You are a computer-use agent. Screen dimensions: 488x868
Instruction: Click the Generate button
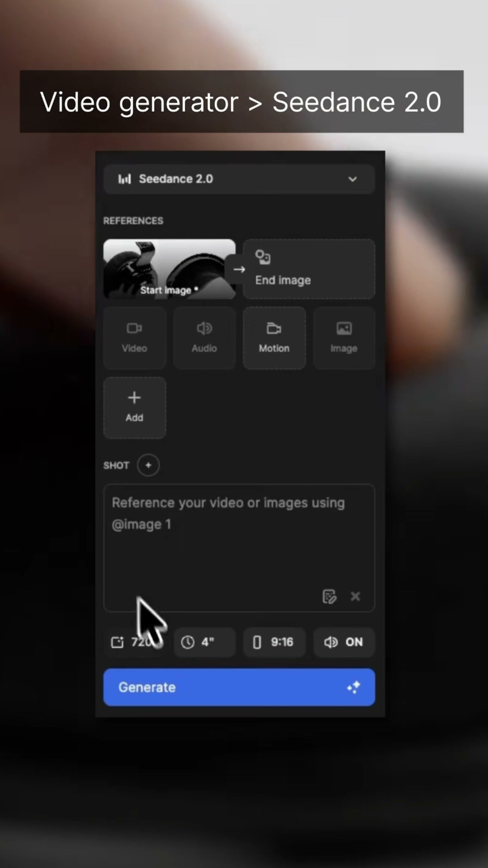[239, 687]
